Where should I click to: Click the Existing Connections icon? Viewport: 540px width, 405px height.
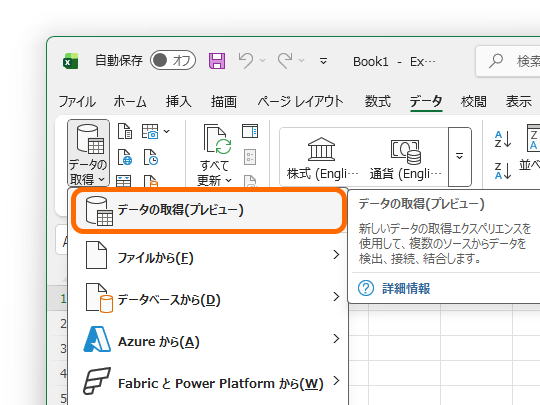click(151, 181)
